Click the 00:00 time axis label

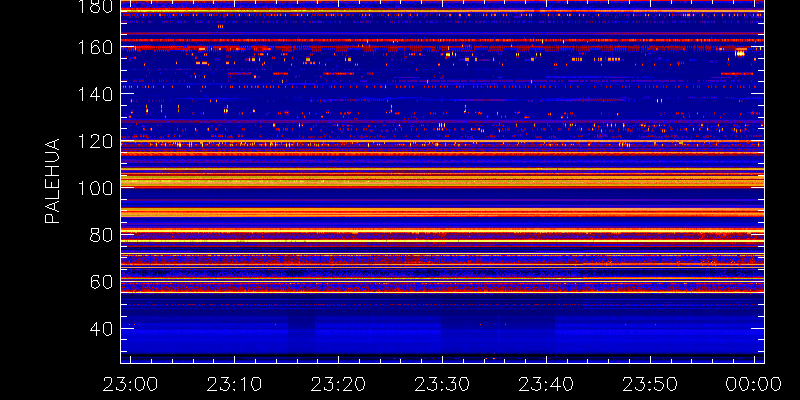coord(754,384)
